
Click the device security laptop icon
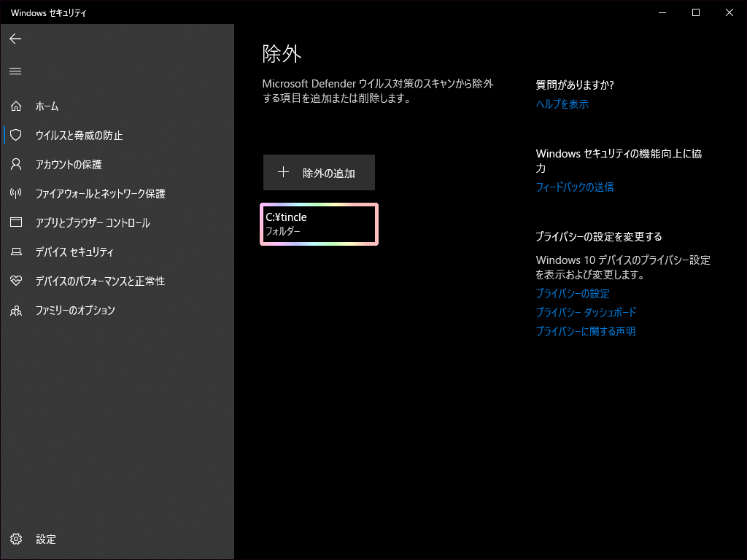(16, 252)
